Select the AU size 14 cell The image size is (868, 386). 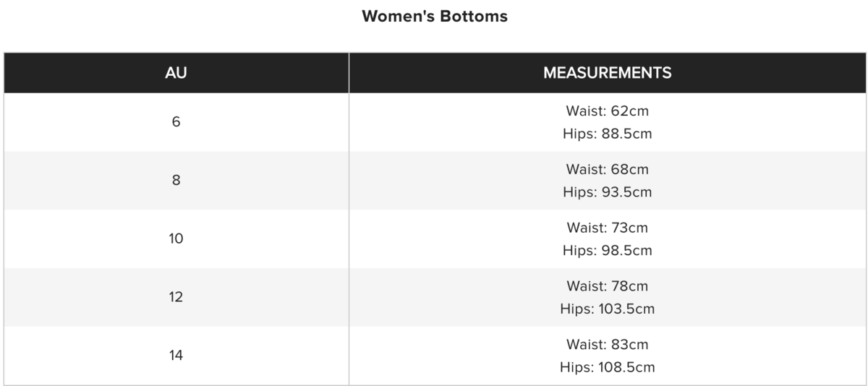[176, 356]
